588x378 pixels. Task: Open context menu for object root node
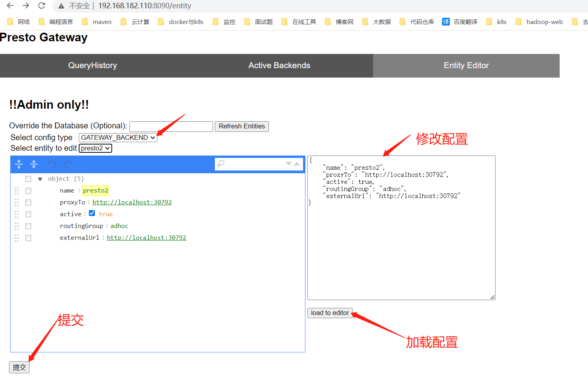[28, 179]
